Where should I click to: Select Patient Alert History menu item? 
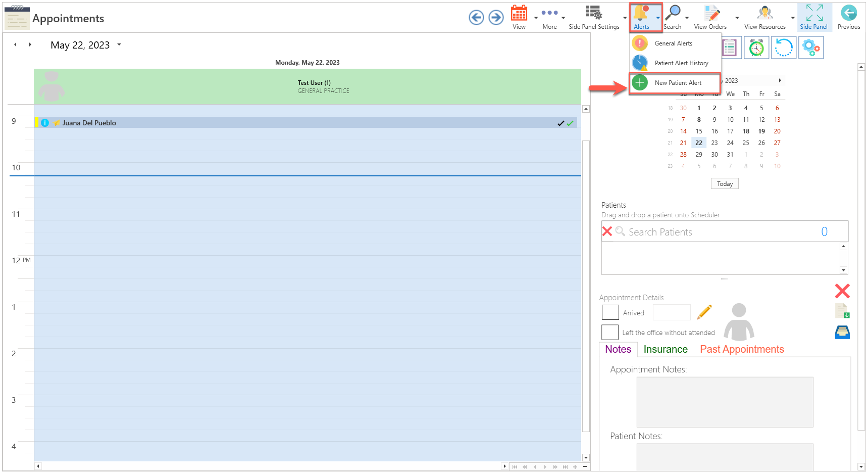pyautogui.click(x=675, y=63)
